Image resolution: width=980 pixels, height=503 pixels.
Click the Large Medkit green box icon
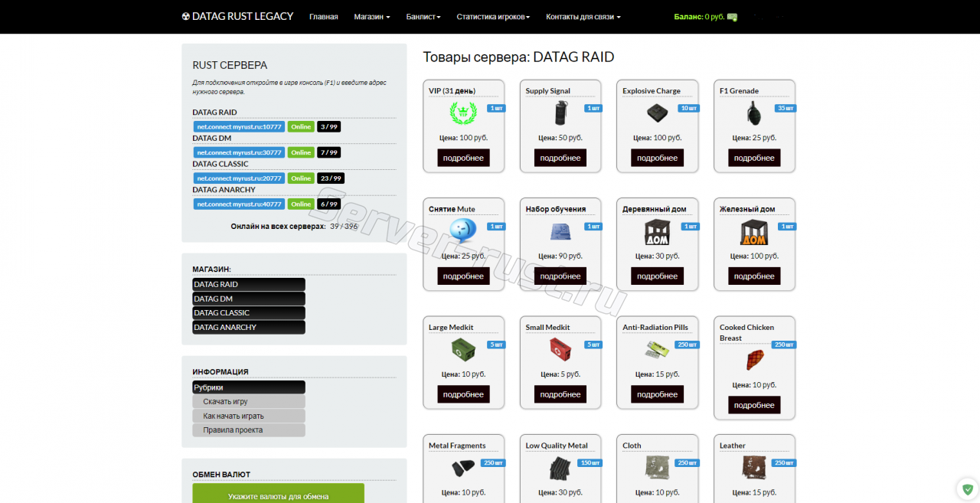tap(462, 349)
